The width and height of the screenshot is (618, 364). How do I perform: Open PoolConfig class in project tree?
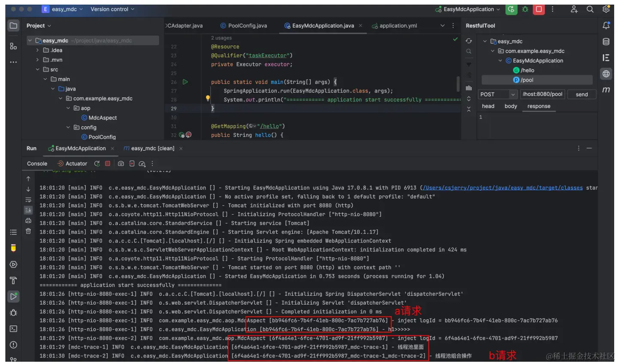98,137
